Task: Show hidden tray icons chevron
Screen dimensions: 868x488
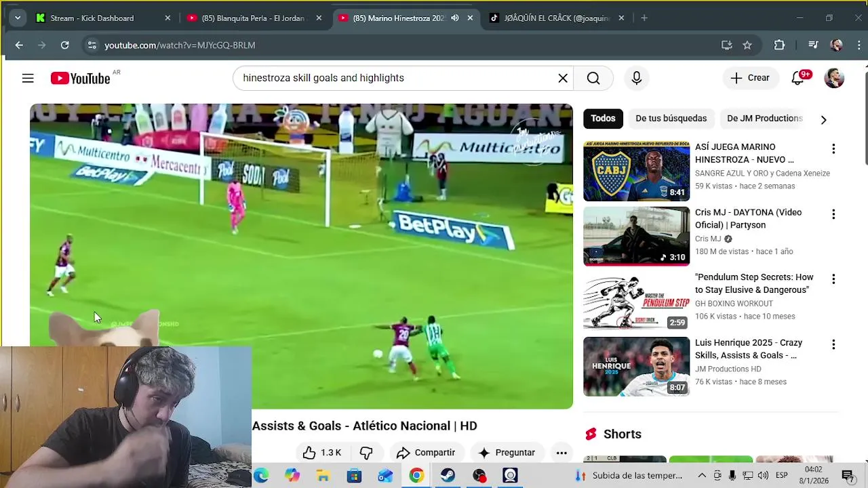Action: (702, 476)
